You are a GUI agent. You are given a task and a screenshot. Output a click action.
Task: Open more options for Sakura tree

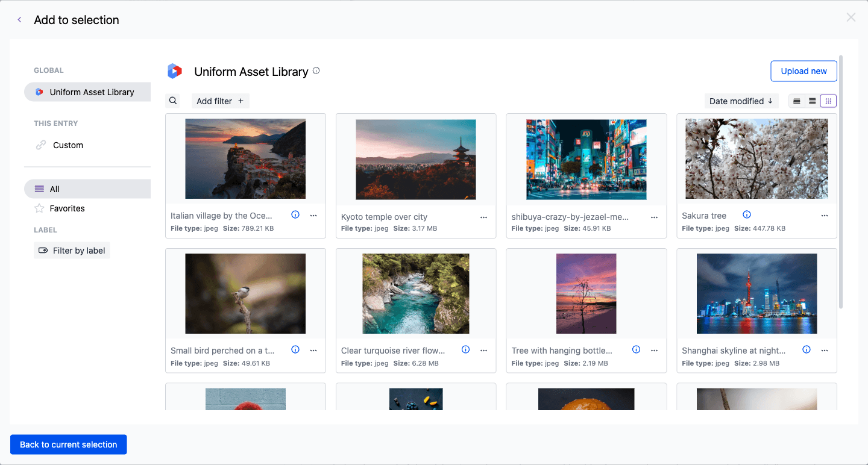pyautogui.click(x=825, y=216)
